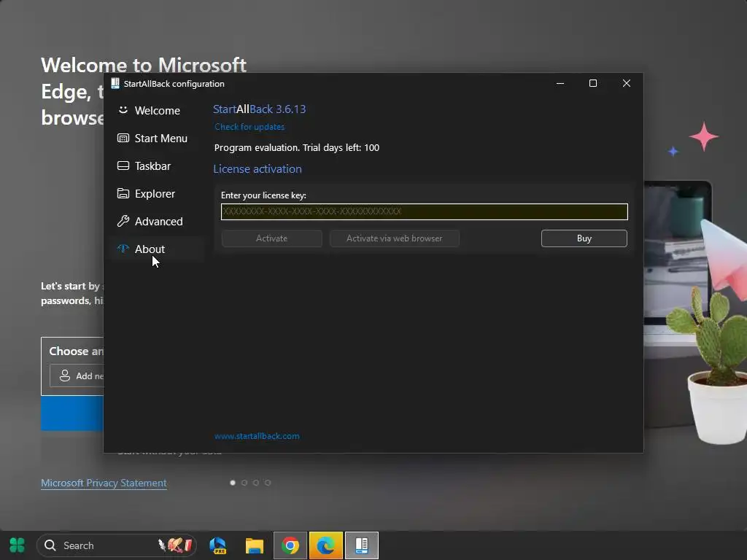Image resolution: width=747 pixels, height=560 pixels.
Task: Click the search highlight icon in taskbar Search
Action: [x=176, y=545]
